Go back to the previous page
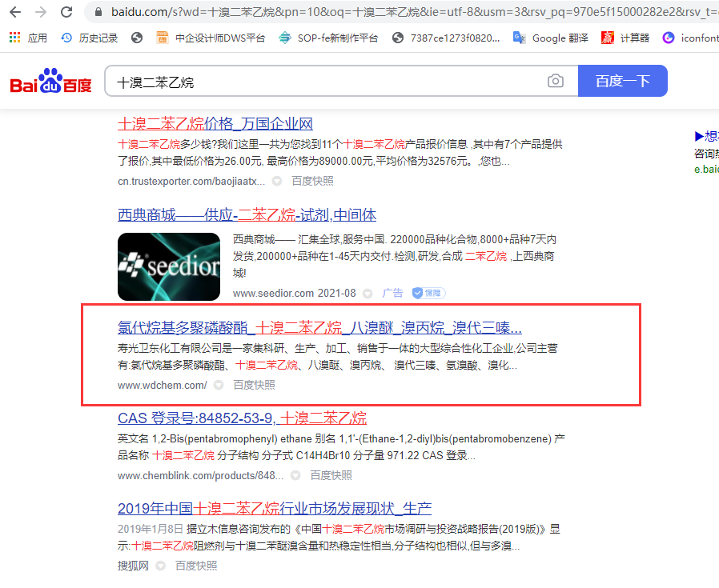This screenshot has height=588, width=719. (x=15, y=12)
